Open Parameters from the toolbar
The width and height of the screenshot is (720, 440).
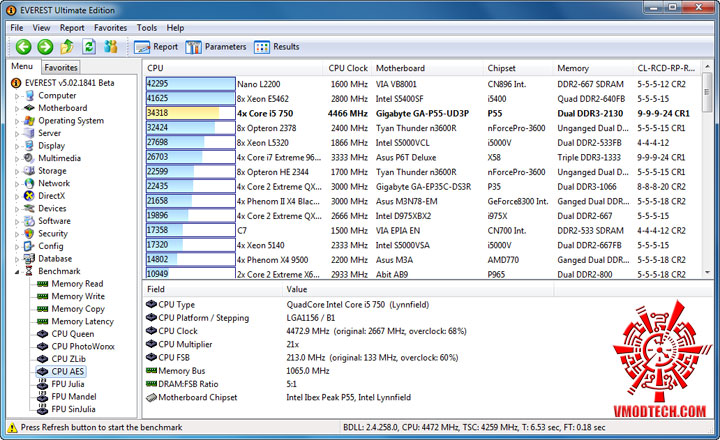click(216, 47)
